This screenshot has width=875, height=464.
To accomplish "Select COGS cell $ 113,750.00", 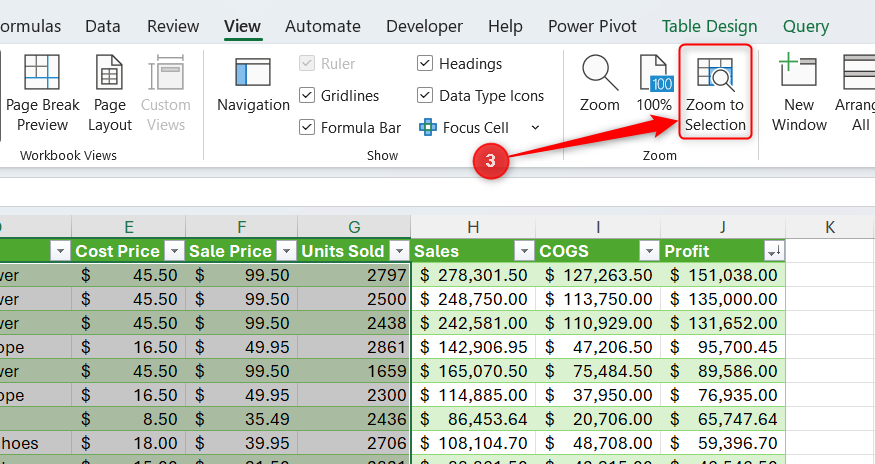I will tap(598, 299).
